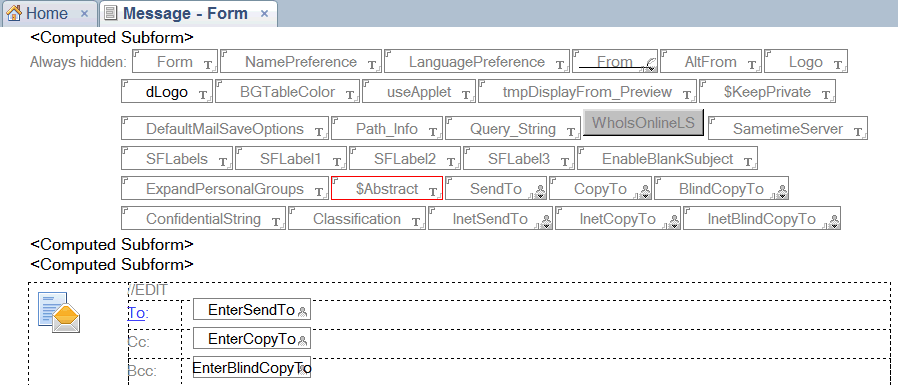
Task: Select the SendTo names field
Action: click(496, 188)
